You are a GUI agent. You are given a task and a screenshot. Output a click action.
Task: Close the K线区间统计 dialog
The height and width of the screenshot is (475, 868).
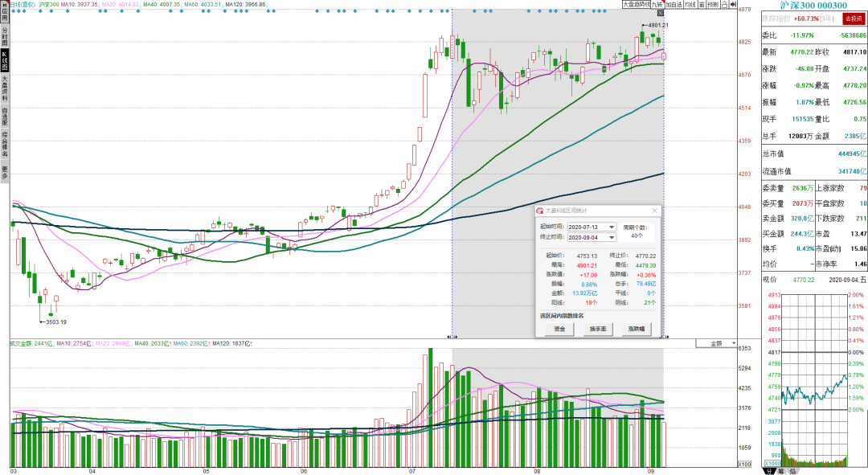click(x=654, y=211)
